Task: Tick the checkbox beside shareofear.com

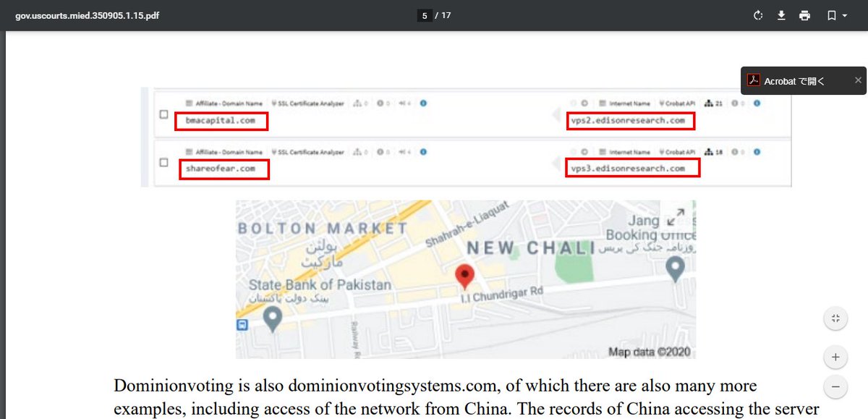Action: click(x=163, y=162)
